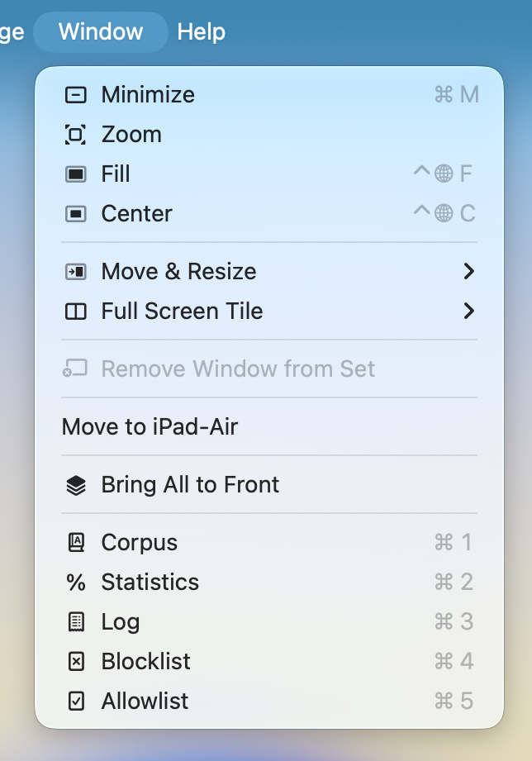
Task: Select the Zoom icon next to Zoom
Action: pos(75,134)
